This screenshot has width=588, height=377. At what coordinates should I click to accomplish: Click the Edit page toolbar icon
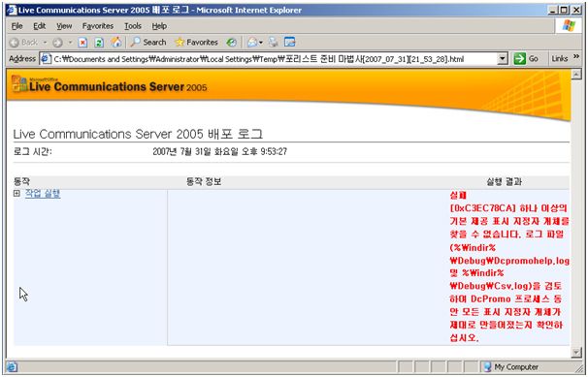tap(290, 43)
